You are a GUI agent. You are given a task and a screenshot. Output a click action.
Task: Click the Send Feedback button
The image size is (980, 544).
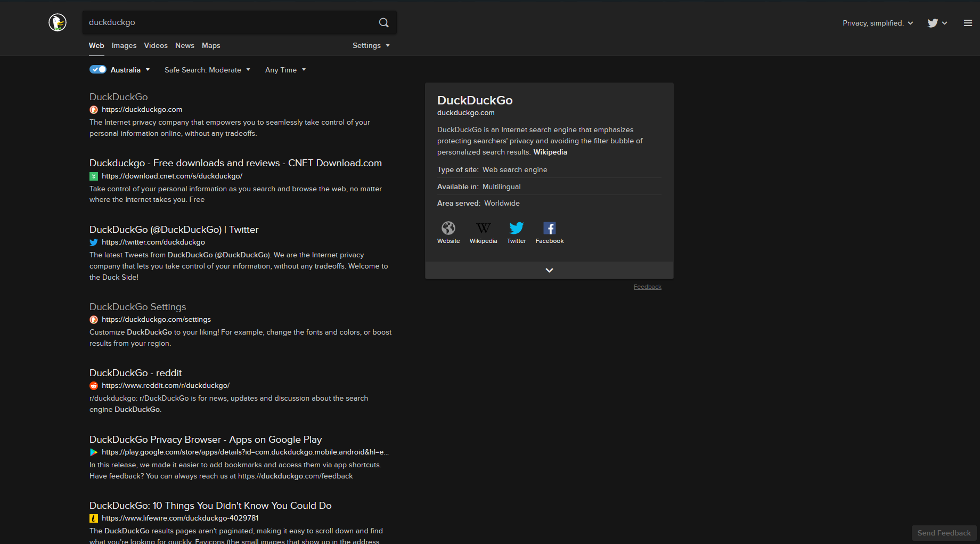[x=944, y=533]
